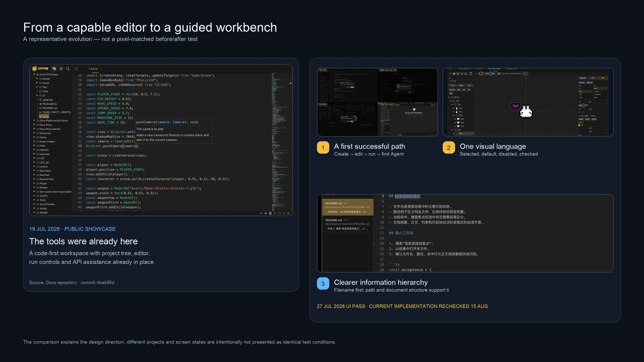Open settings gear in editor bottom bar

tap(288, 213)
